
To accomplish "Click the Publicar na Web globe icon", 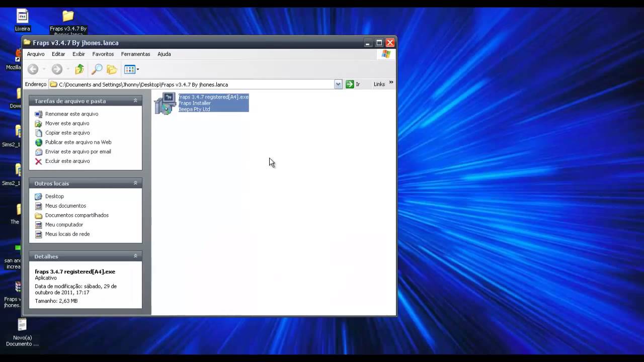I will coord(39,142).
